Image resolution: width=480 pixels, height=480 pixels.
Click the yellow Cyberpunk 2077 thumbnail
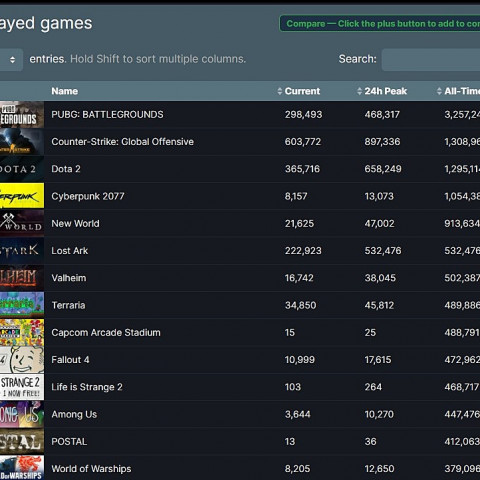point(22,196)
